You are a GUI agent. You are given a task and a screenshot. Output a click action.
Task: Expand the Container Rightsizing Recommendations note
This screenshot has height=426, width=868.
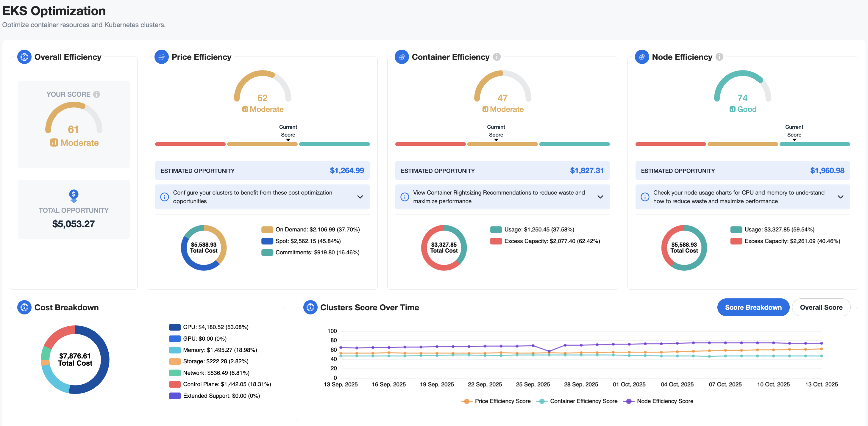click(600, 197)
